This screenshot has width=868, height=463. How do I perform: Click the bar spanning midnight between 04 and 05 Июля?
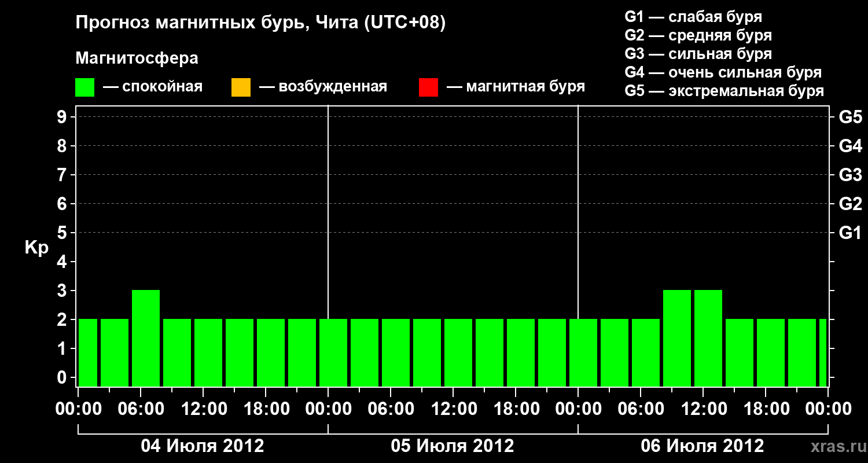[x=333, y=352]
